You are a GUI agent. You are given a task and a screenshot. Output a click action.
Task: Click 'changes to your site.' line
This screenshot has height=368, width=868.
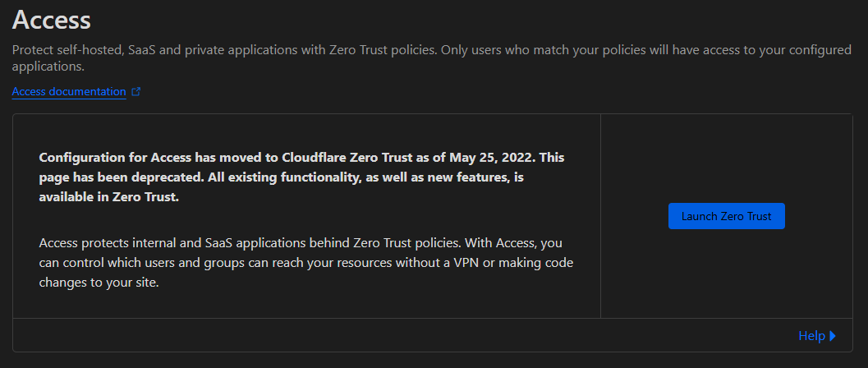pyautogui.click(x=99, y=283)
